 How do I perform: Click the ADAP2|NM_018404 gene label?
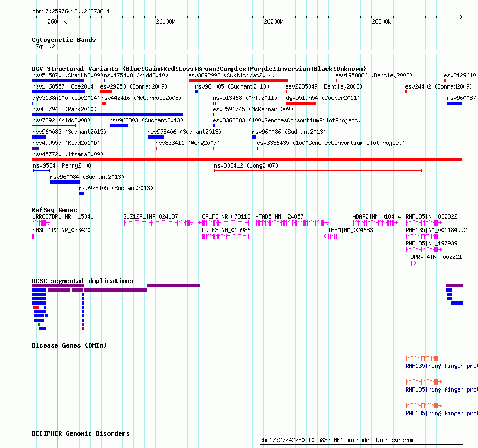[376, 216]
